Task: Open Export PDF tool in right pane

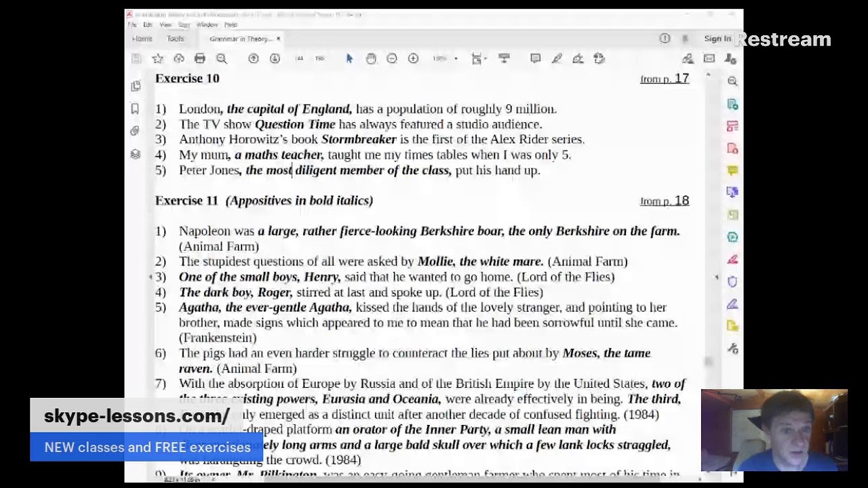Action: coord(732,104)
